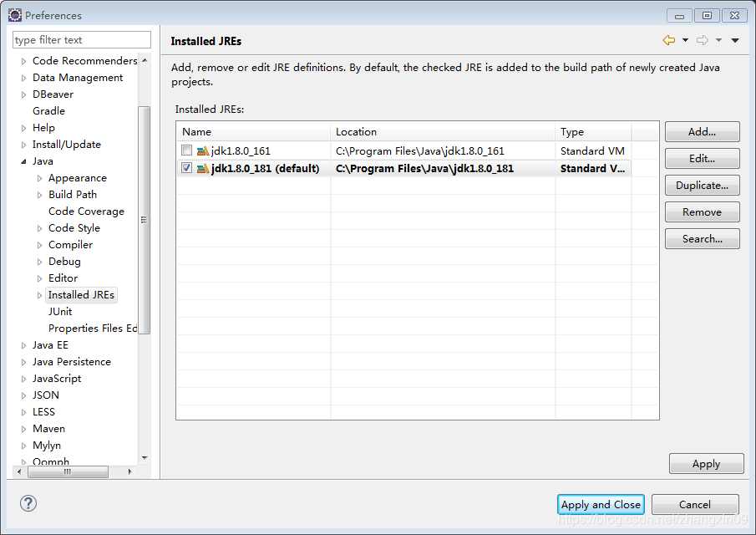This screenshot has height=535, width=756.
Task: Click inside the type filter text field
Action: point(81,39)
